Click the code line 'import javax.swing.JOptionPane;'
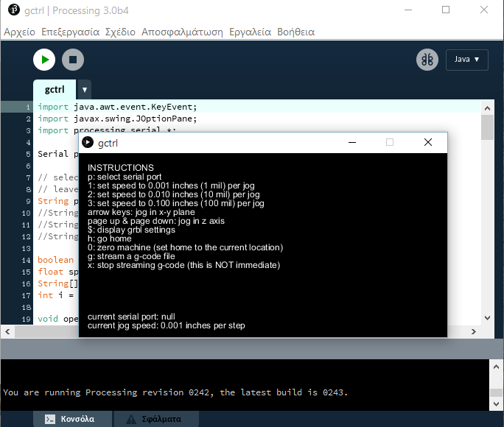 point(117,119)
